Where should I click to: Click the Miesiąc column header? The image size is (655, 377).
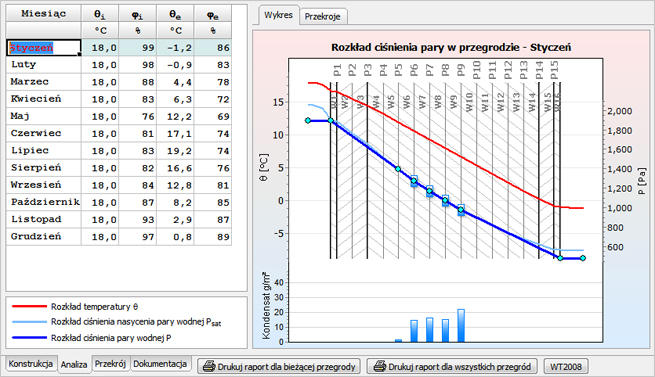[43, 13]
